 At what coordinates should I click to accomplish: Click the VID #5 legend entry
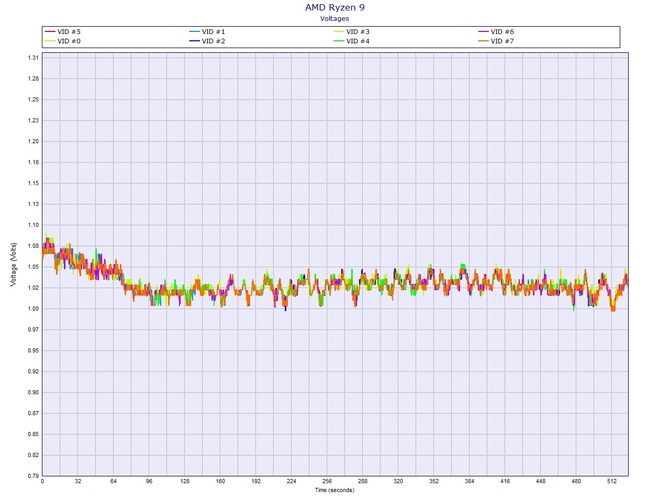tap(62, 32)
